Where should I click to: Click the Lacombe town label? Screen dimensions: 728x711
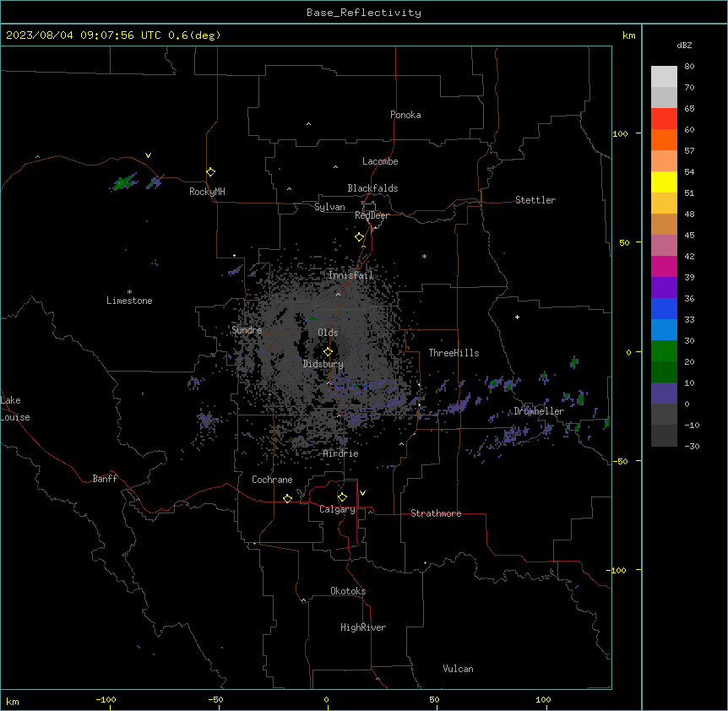380,161
